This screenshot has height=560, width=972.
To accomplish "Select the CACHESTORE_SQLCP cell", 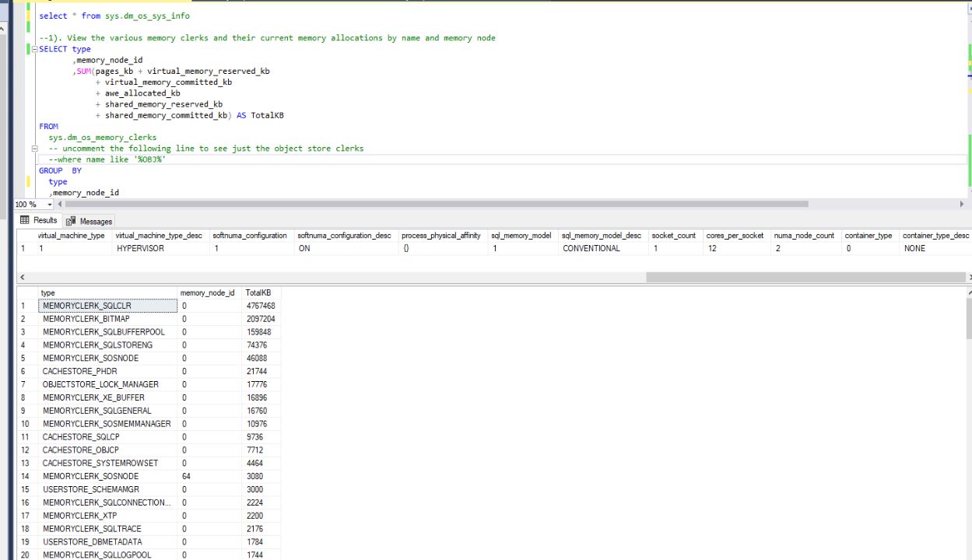I will click(x=107, y=437).
